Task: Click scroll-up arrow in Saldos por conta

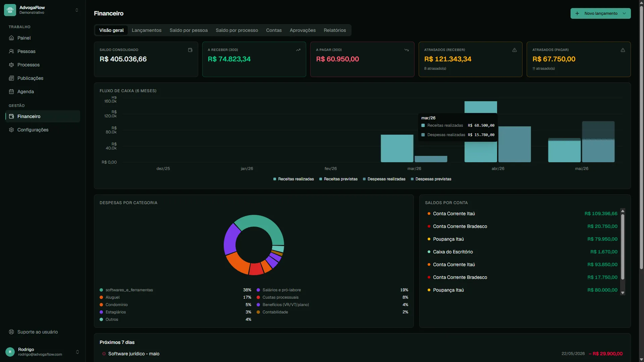Action: [x=623, y=211]
